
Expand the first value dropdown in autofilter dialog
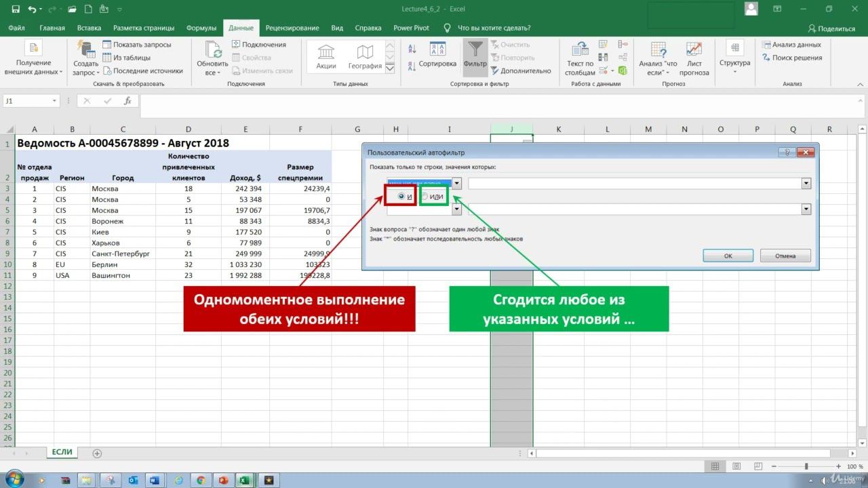(806, 183)
